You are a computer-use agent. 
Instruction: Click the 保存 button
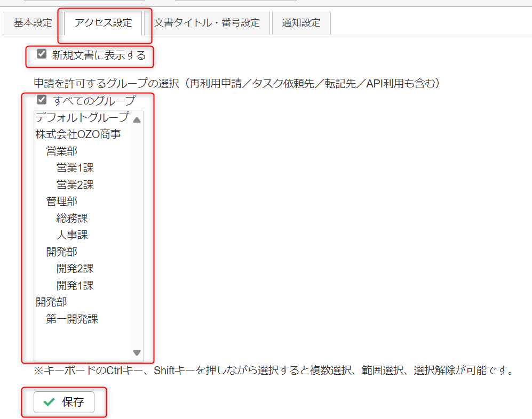coord(64,402)
